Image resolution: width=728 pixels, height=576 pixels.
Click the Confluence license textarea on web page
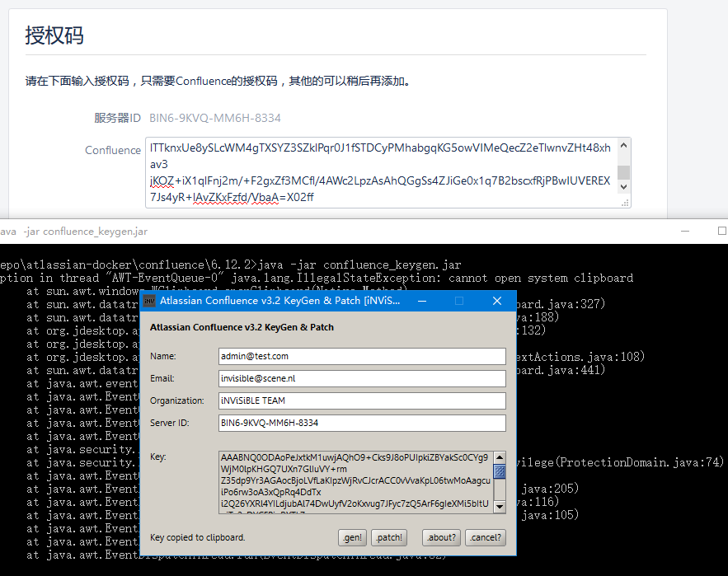tap(382, 173)
